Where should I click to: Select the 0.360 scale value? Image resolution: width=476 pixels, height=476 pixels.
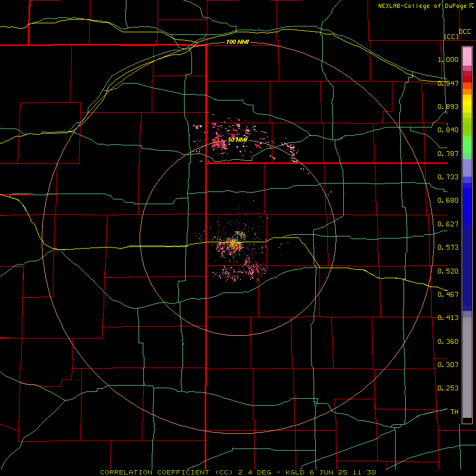448,341
